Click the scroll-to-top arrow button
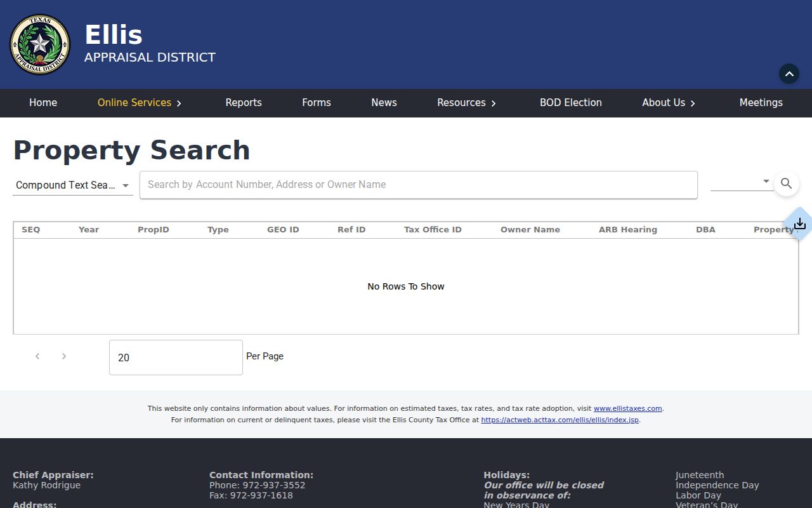Viewport: 812px width, 508px height. tap(789, 74)
